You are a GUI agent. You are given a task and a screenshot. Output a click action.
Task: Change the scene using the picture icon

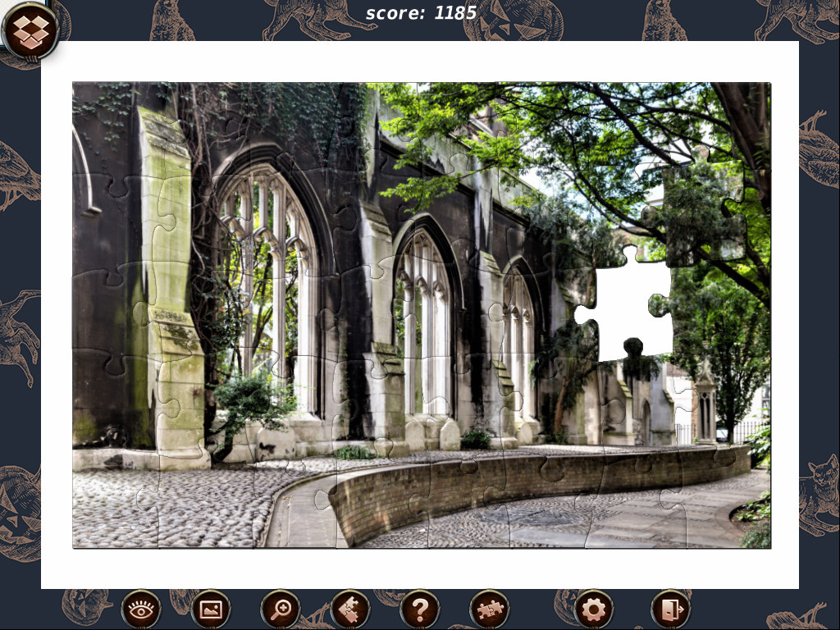click(x=211, y=608)
